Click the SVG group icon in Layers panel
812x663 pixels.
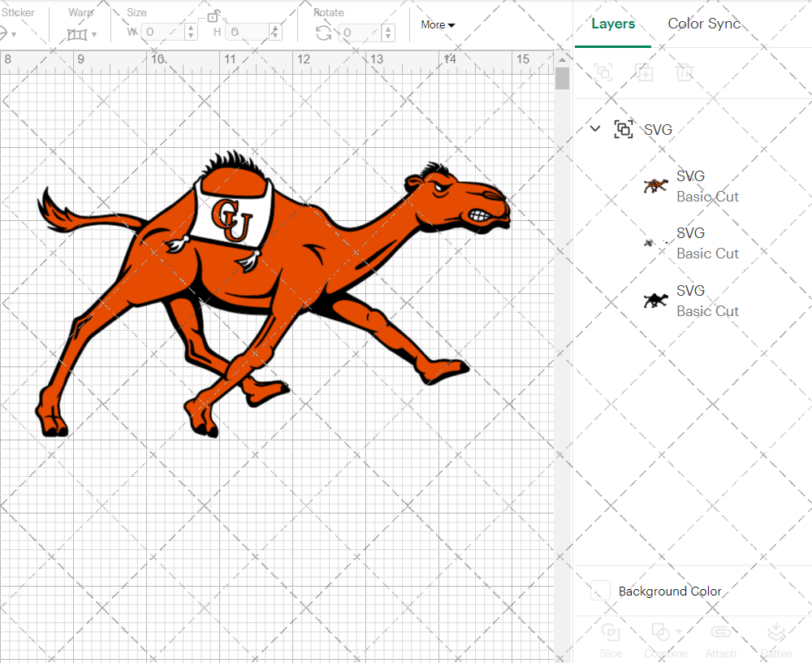pos(624,128)
